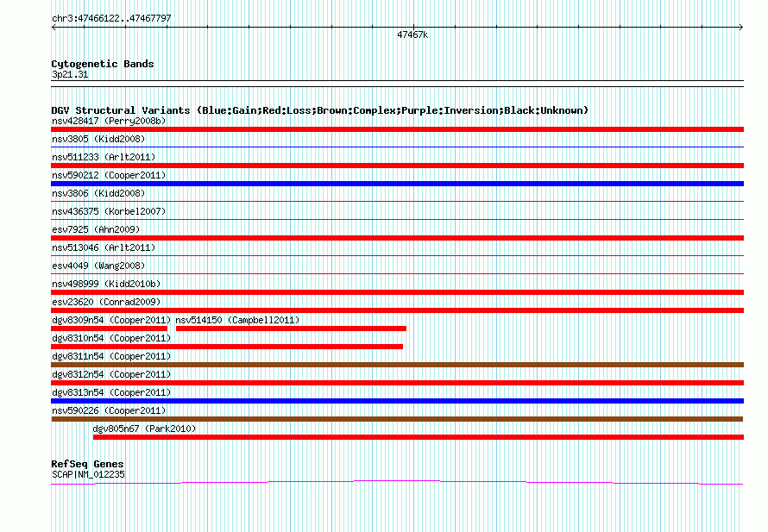
Task: Click the short red bar for dgv8309n54
Action: [x=110, y=329]
